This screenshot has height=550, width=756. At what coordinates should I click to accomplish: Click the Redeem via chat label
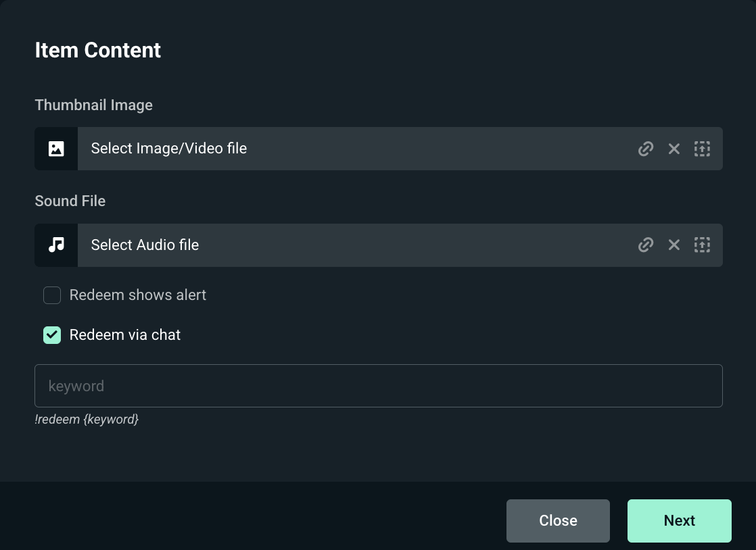(x=125, y=334)
